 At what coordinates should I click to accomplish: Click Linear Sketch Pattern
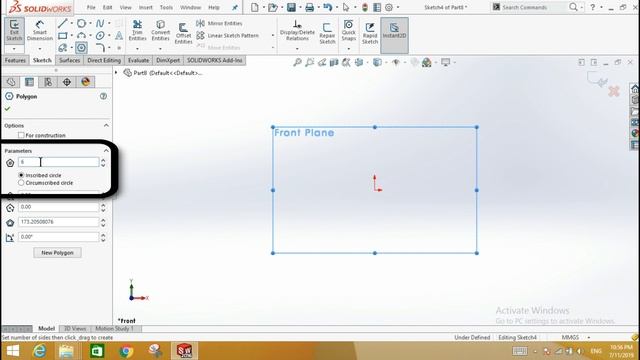(x=228, y=36)
